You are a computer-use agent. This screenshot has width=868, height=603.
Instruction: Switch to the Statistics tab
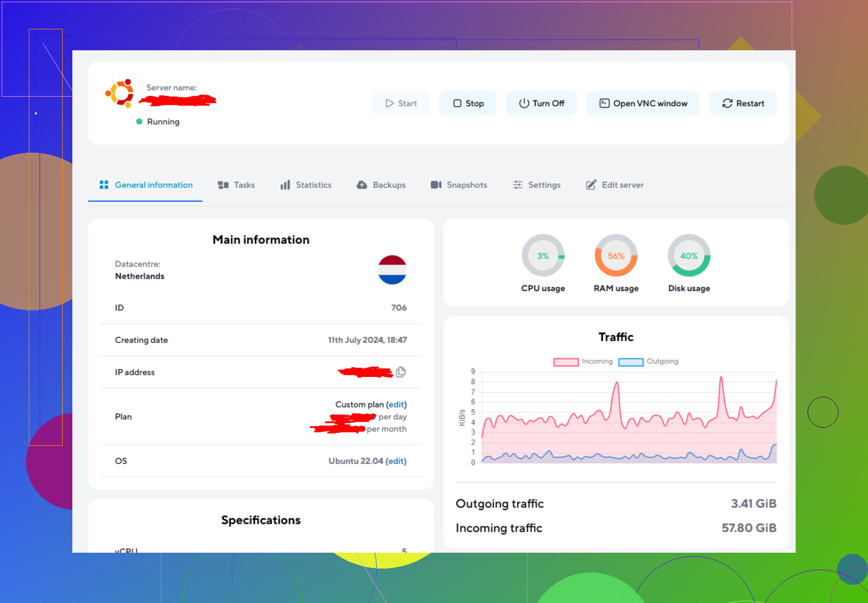306,185
